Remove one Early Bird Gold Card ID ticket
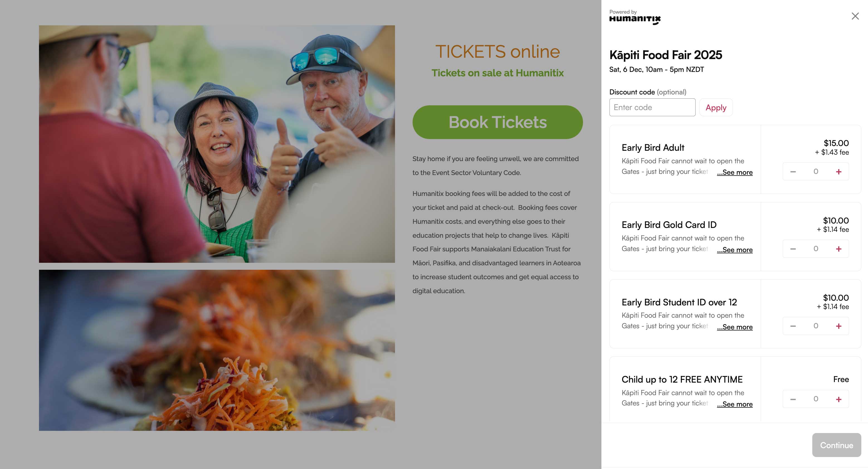Image resolution: width=868 pixels, height=469 pixels. [793, 249]
